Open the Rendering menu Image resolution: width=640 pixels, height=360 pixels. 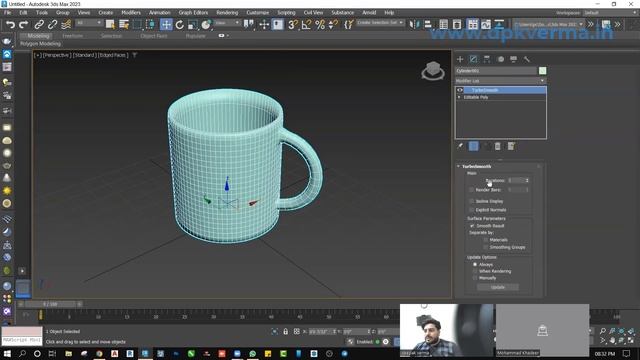tap(227, 13)
